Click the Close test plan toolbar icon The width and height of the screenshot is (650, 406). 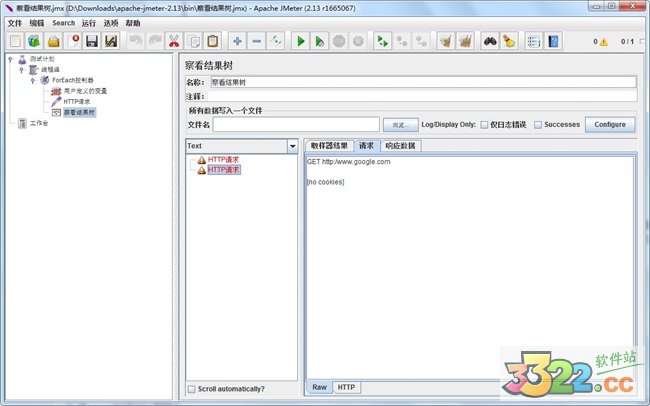click(x=73, y=41)
